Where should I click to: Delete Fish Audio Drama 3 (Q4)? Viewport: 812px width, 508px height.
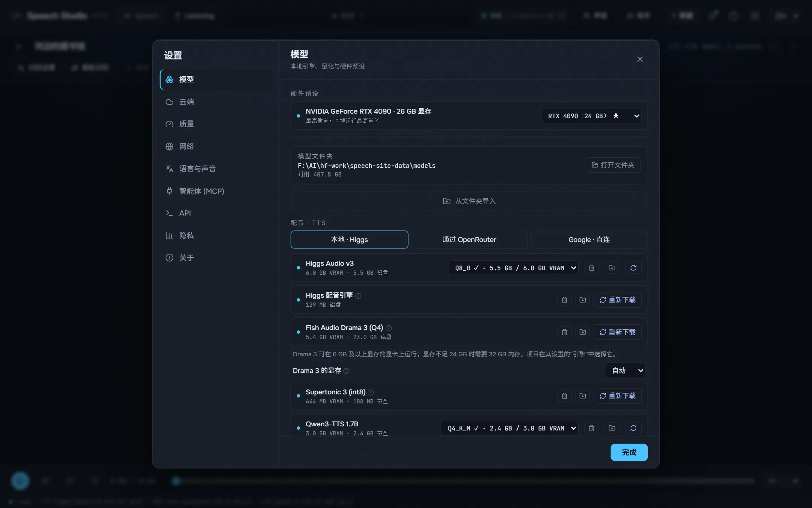(564, 332)
